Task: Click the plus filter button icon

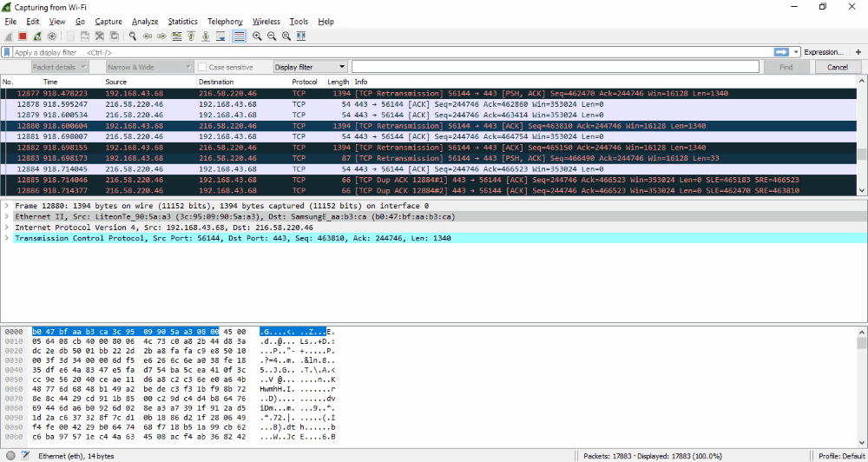Action: tap(858, 52)
